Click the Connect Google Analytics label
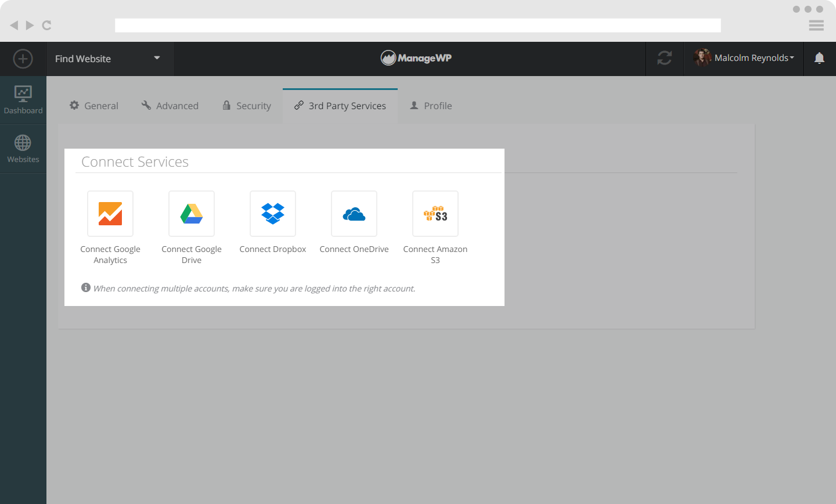The height and width of the screenshot is (504, 836). (110, 254)
